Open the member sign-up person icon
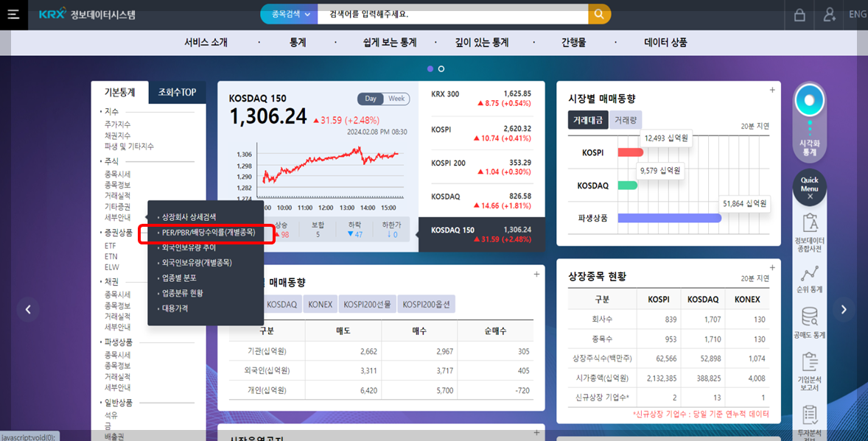The image size is (868, 441). [829, 15]
